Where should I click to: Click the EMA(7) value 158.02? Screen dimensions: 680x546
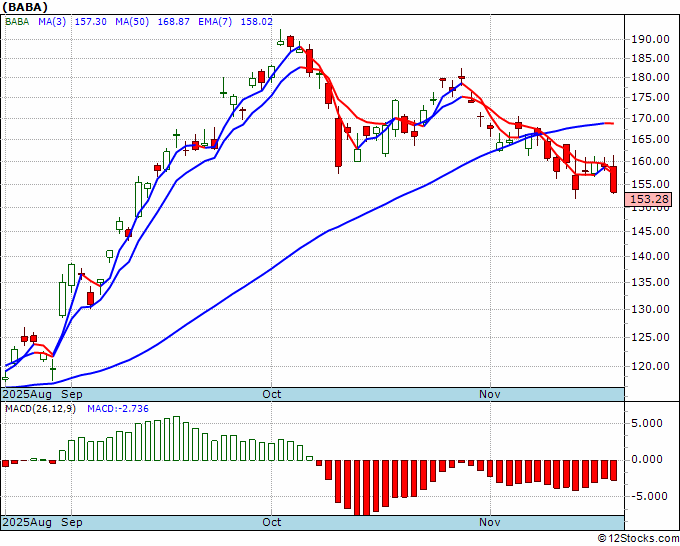click(x=256, y=21)
